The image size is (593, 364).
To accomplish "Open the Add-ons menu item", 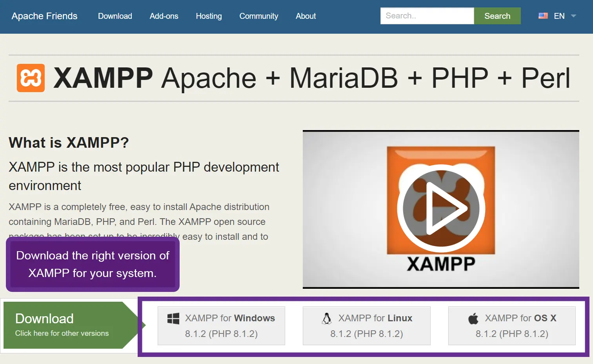I will [x=164, y=16].
